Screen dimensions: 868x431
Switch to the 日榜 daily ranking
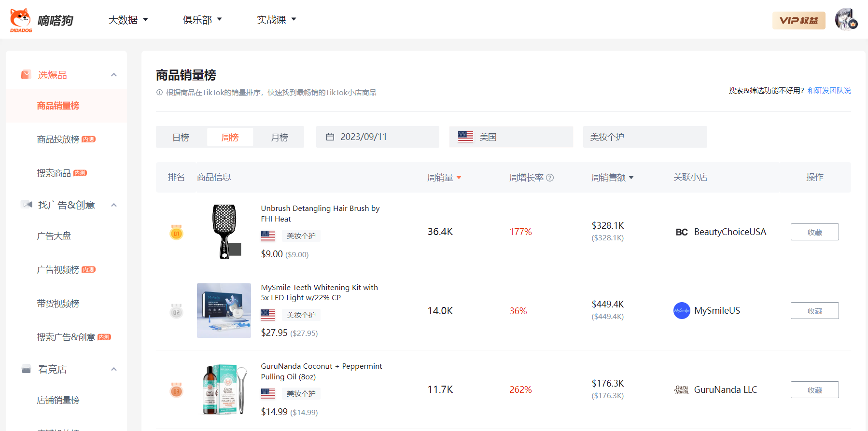coord(181,138)
